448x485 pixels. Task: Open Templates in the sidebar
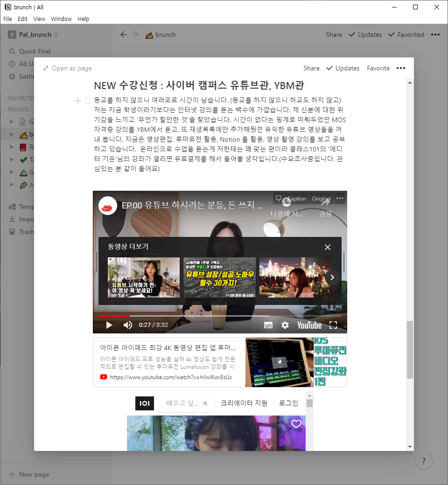[x=21, y=207]
